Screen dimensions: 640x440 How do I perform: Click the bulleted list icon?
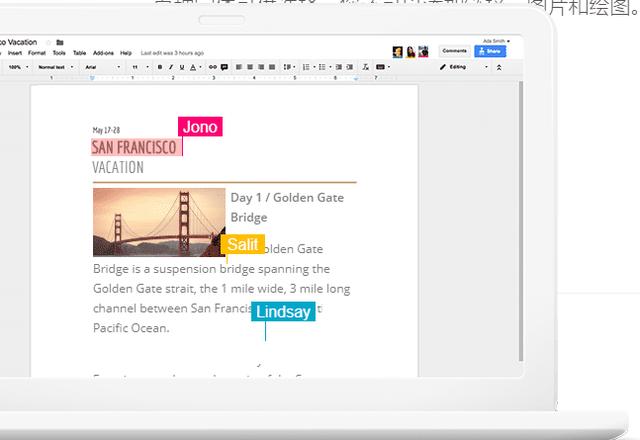tap(322, 67)
